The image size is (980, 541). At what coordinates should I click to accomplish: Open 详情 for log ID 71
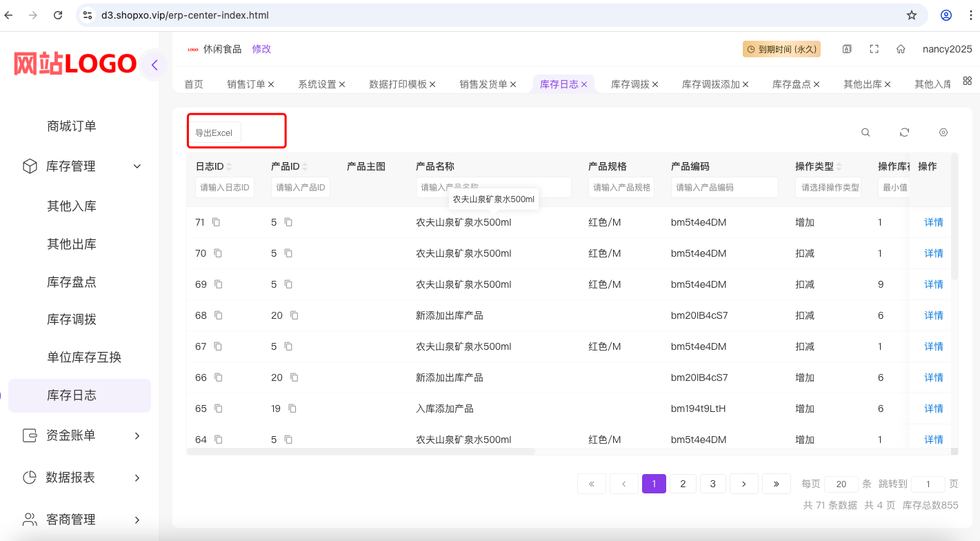point(934,222)
